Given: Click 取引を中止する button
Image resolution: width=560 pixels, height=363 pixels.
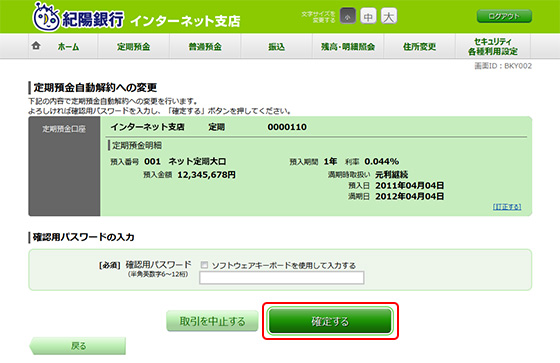Looking at the screenshot, I should pyautogui.click(x=212, y=321).
